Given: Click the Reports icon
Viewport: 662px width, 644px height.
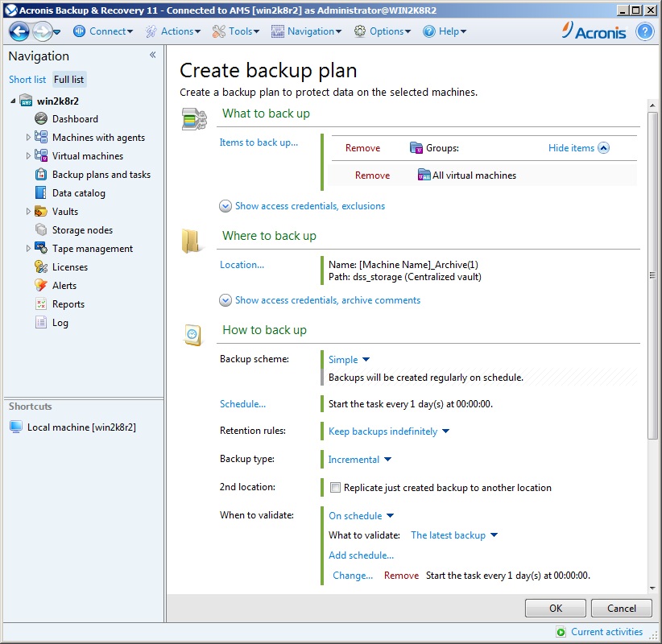Looking at the screenshot, I should click(x=41, y=303).
